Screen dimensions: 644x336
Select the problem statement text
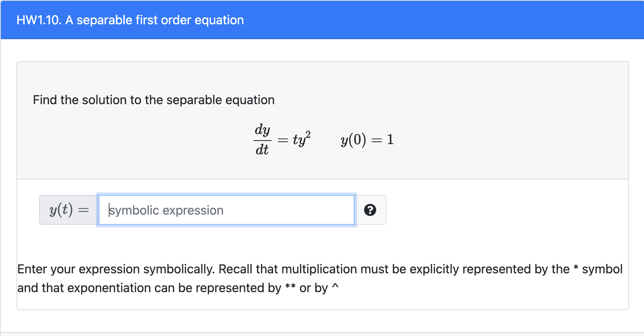(x=153, y=100)
